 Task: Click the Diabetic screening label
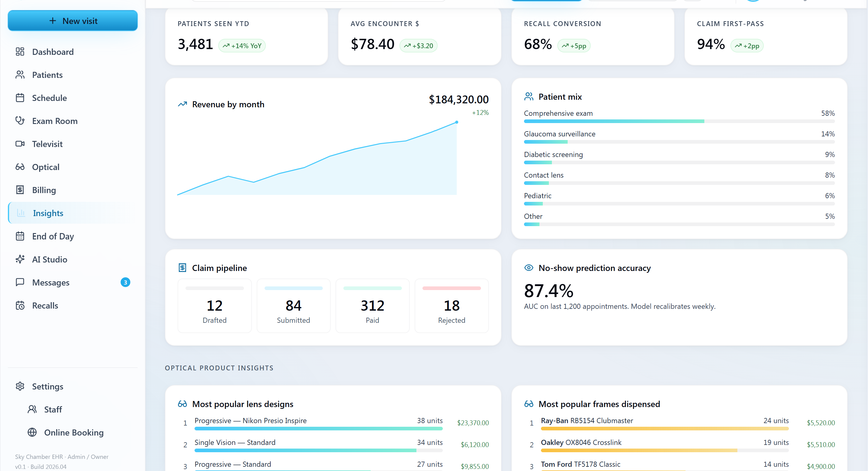[553, 155]
